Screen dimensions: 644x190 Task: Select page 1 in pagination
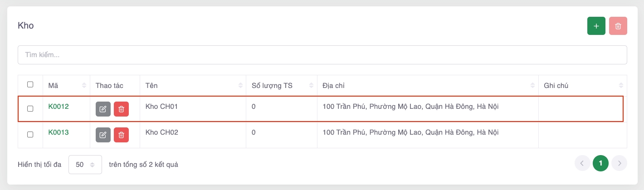coord(600,163)
